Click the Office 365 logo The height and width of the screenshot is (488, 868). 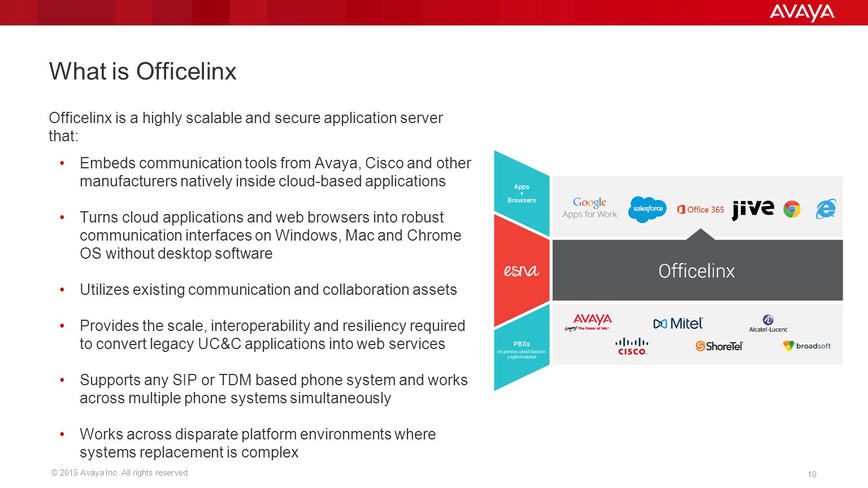pyautogui.click(x=701, y=210)
